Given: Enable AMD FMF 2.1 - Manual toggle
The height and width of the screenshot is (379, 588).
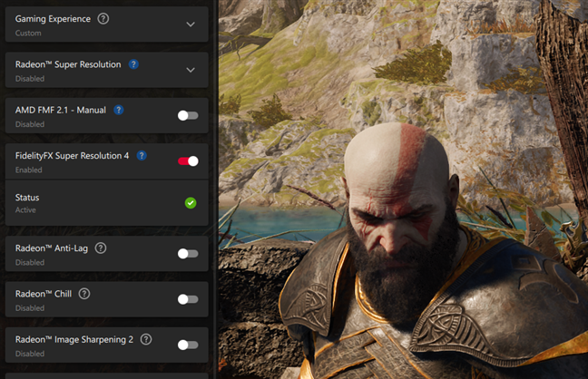Looking at the screenshot, I should pos(188,115).
